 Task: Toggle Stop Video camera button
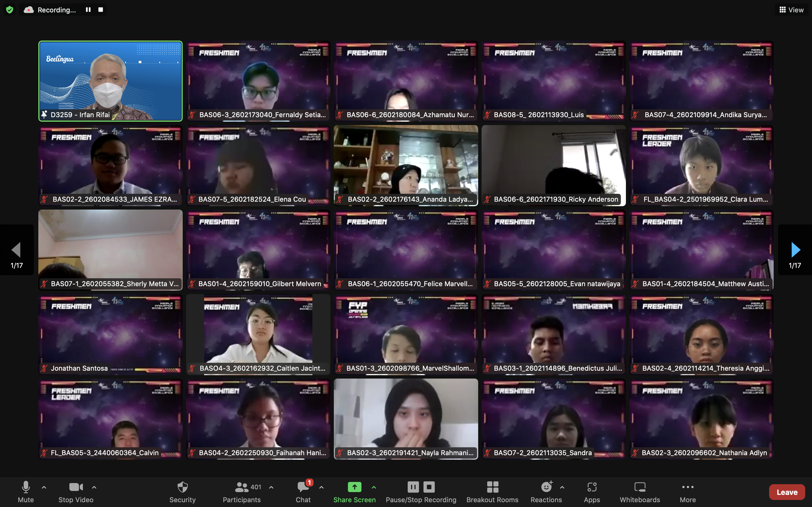point(76,487)
